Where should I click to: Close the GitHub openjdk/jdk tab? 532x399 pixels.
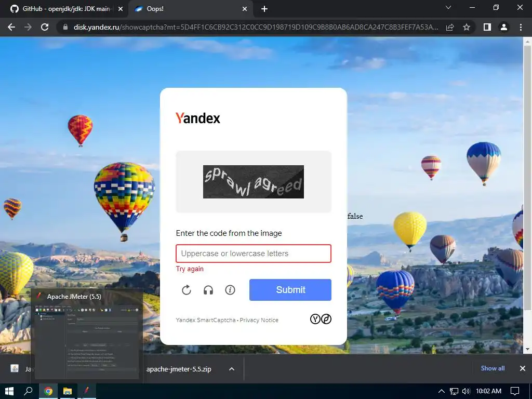coord(121,9)
